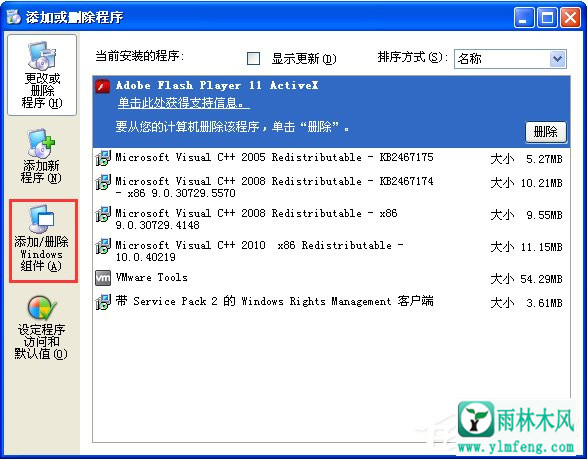Click the Visual C++ 2005 Redistributable installer icon

coord(103,158)
